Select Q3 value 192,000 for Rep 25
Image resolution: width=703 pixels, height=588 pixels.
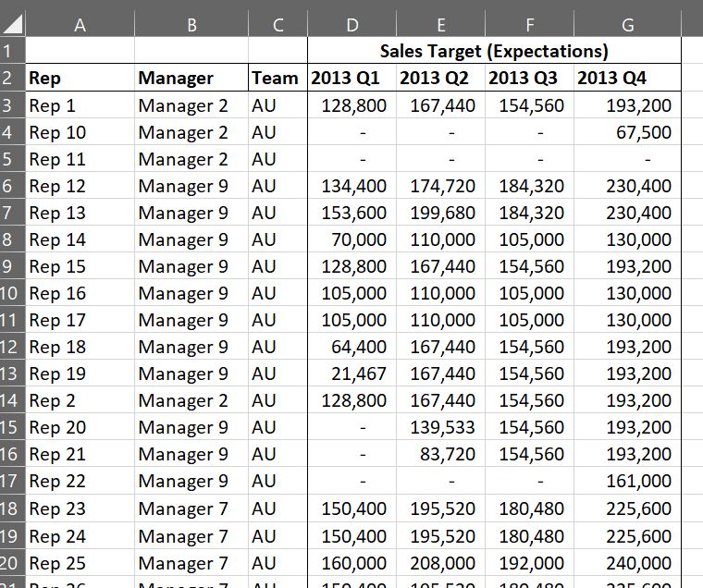point(529,563)
